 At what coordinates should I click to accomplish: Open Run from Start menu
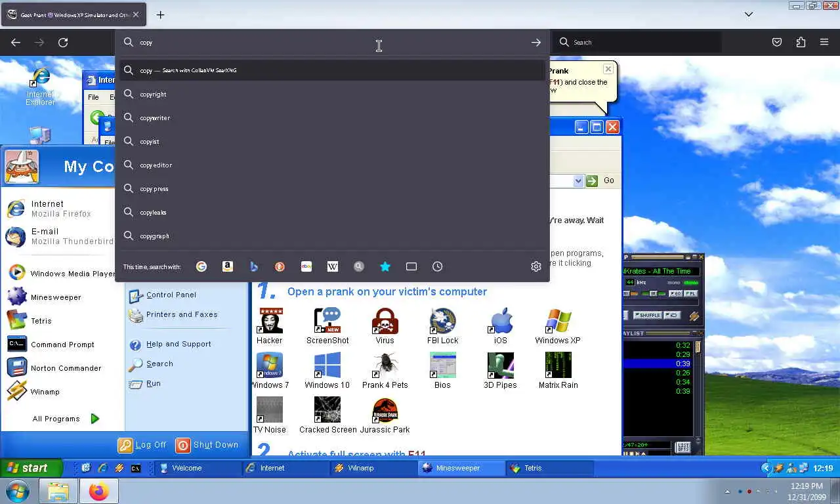pos(154,383)
